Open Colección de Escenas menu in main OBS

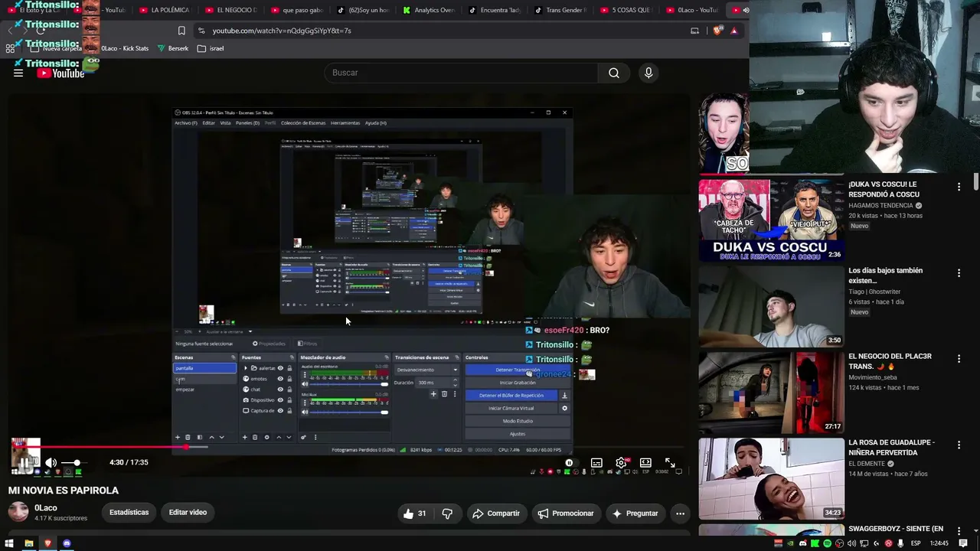point(303,123)
